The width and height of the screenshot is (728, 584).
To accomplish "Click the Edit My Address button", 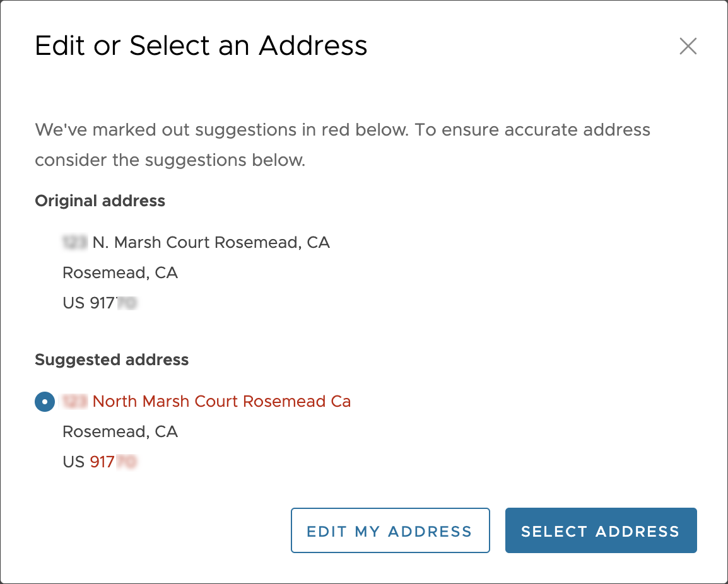I will coord(390,531).
